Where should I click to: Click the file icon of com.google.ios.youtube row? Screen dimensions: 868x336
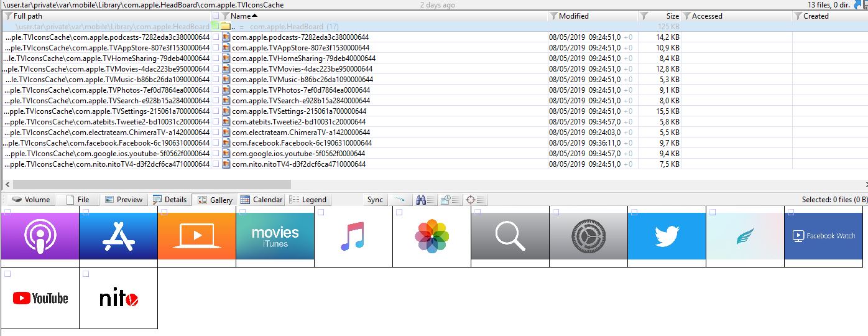tap(226, 154)
